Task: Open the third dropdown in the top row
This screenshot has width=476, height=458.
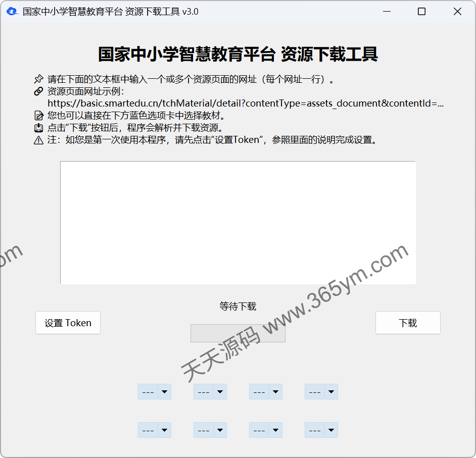Action: pyautogui.click(x=265, y=391)
